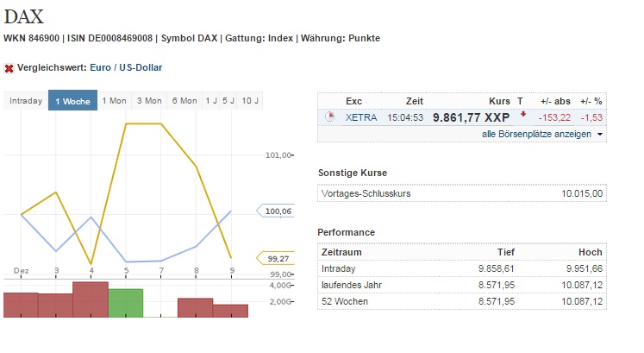The image size is (644, 353).
Task: Expand the alle Börsenplätze arrow
Action: 600,135
